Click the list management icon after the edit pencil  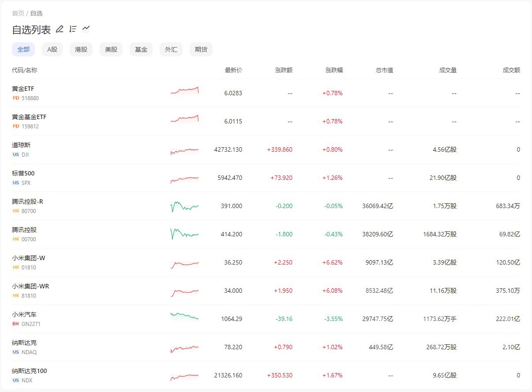73,29
